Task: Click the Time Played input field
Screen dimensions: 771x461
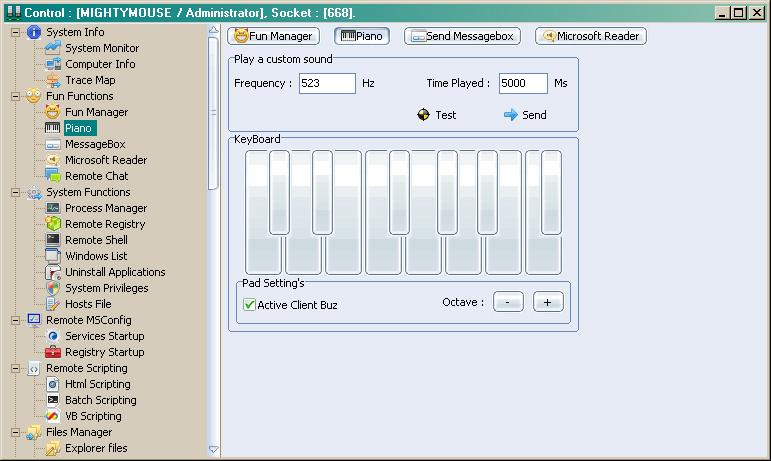Action: 523,83
